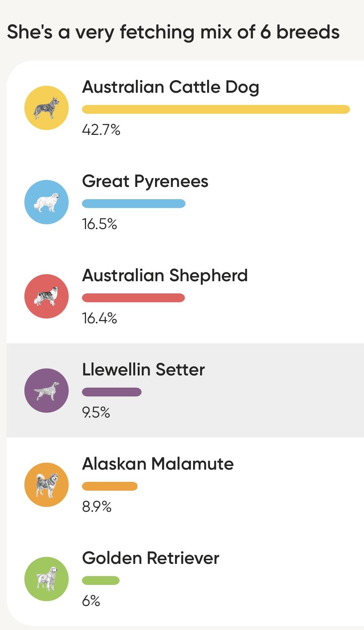Viewport: 364px width, 630px height.
Task: Click the purple Llewellin Setter percentage bar
Action: coord(111,392)
